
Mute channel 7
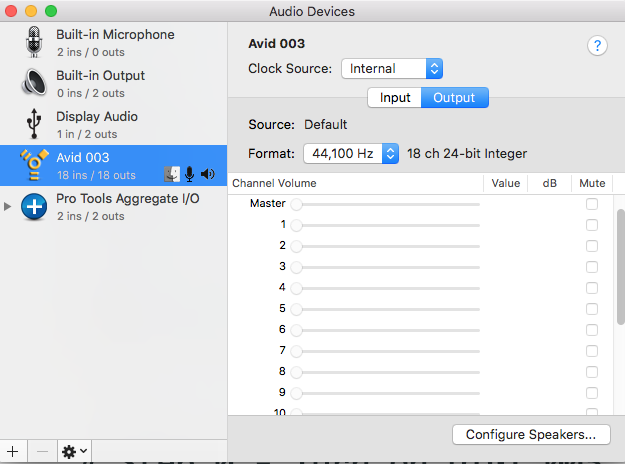pos(592,351)
